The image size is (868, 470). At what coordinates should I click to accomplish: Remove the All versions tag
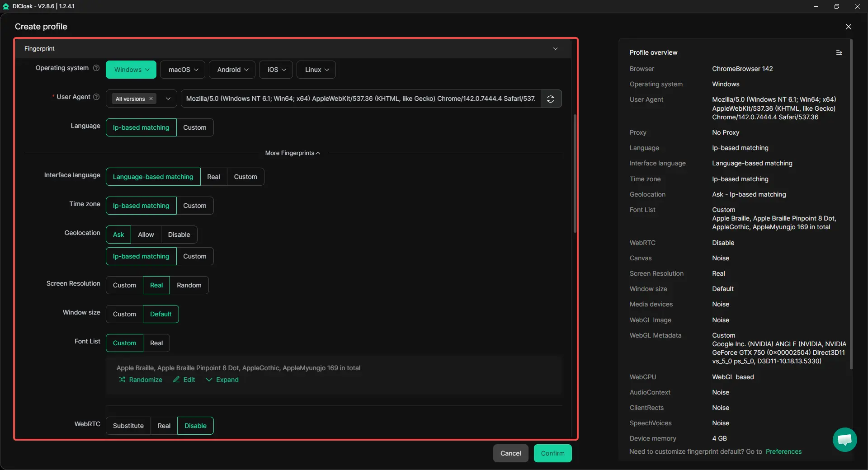151,99
